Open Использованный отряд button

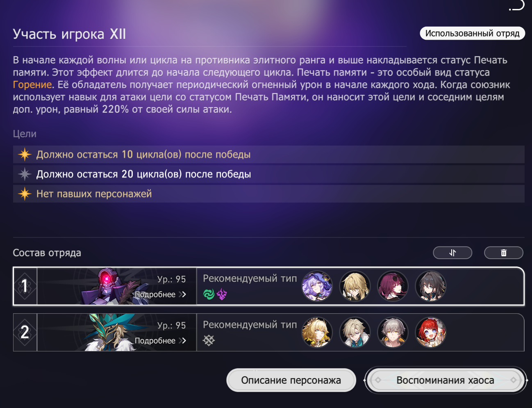click(x=472, y=33)
